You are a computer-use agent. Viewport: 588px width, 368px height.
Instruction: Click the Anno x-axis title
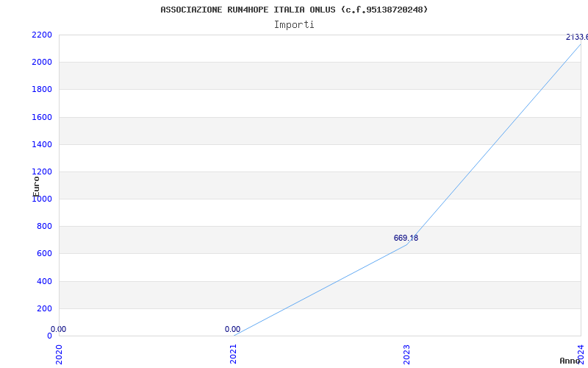570,361
